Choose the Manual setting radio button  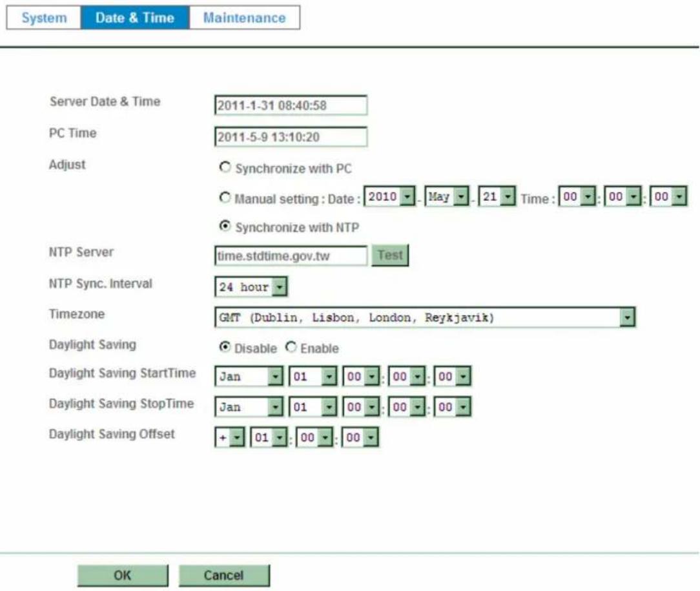[x=225, y=197]
